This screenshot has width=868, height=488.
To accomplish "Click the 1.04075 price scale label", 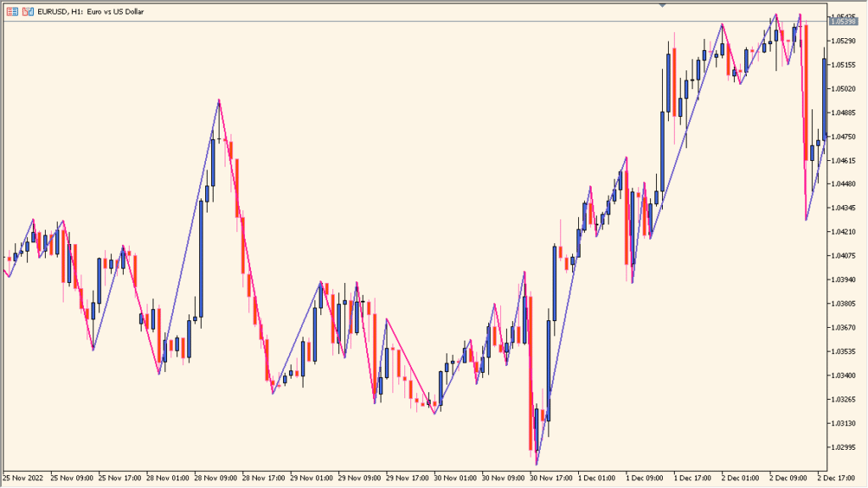I will click(844, 256).
